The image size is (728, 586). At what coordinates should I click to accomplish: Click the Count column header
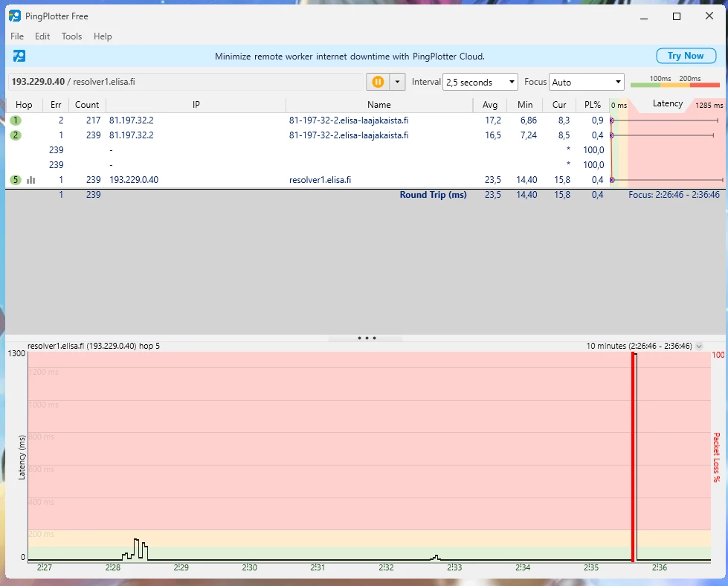pyautogui.click(x=87, y=105)
